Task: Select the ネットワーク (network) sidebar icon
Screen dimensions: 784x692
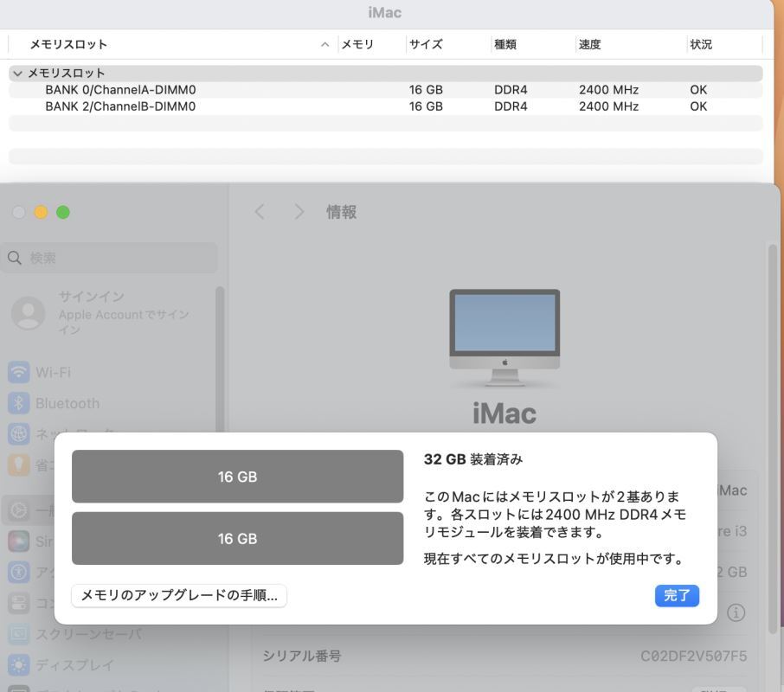Action: pos(18,432)
